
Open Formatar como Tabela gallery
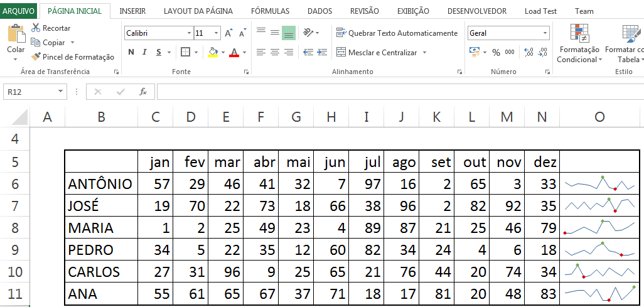coord(626,44)
